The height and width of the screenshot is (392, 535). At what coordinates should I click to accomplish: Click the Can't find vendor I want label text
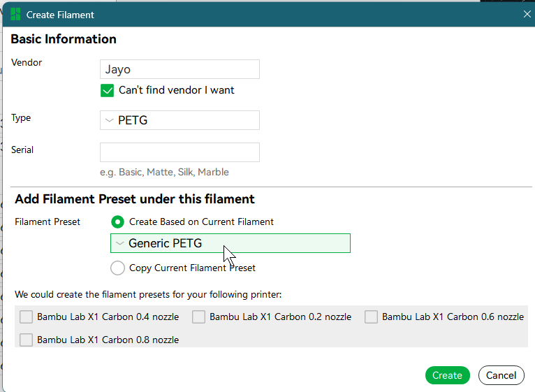177,90
